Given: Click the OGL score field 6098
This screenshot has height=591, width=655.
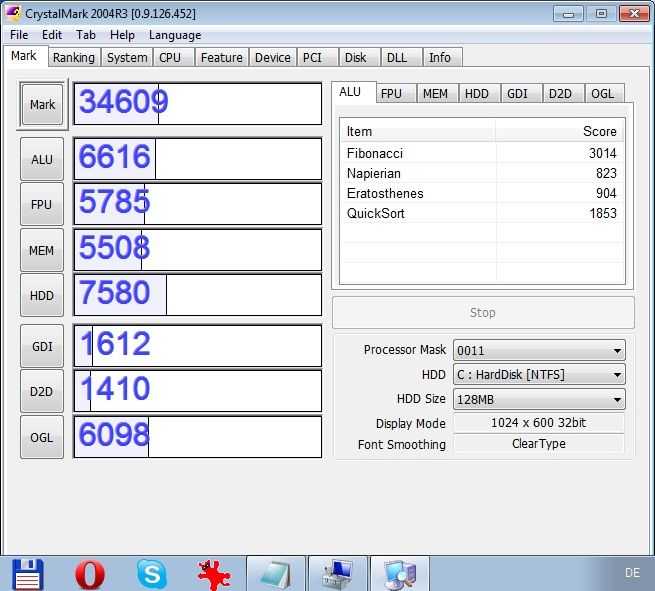Looking at the screenshot, I should coord(198,437).
